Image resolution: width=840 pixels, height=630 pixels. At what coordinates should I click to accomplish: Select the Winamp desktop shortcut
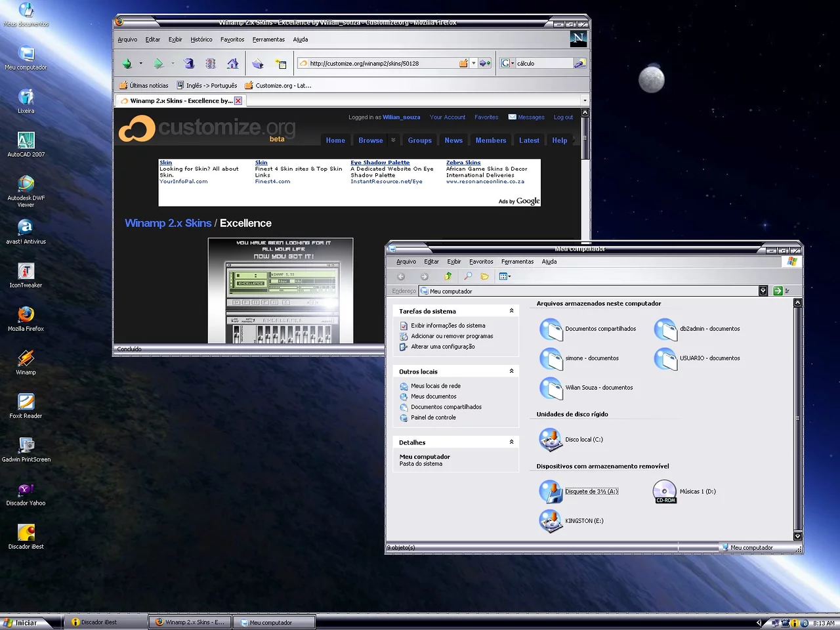pyautogui.click(x=26, y=359)
